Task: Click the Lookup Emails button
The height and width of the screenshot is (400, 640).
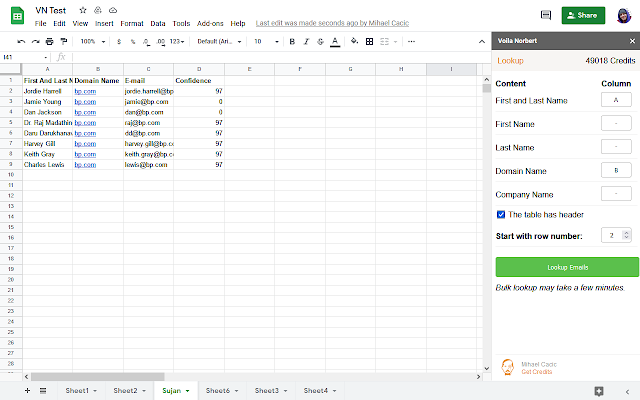Action: pos(567,267)
